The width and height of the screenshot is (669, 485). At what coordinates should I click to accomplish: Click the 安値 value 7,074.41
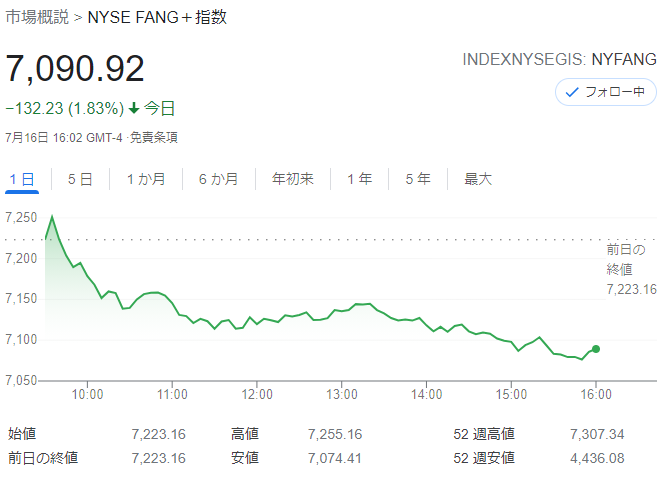(x=335, y=458)
